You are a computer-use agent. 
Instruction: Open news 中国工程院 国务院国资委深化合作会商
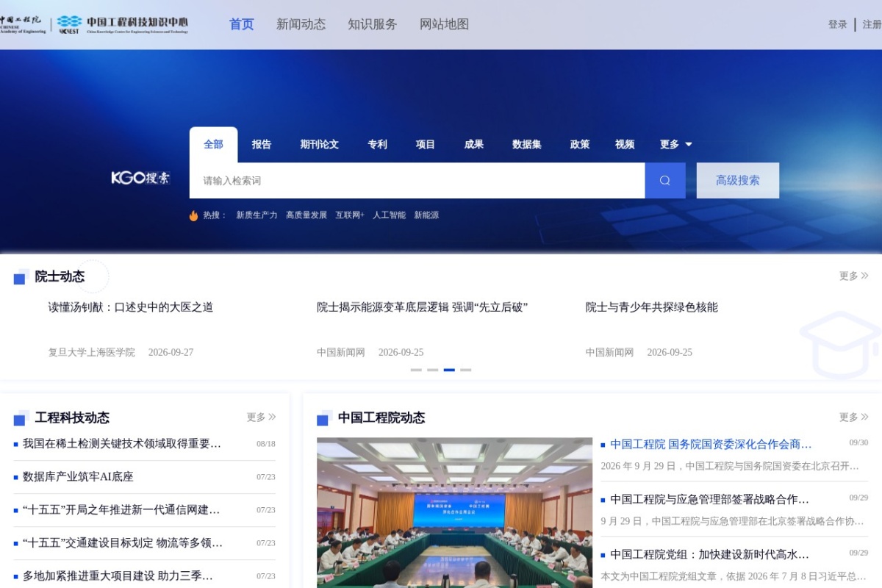point(711,445)
